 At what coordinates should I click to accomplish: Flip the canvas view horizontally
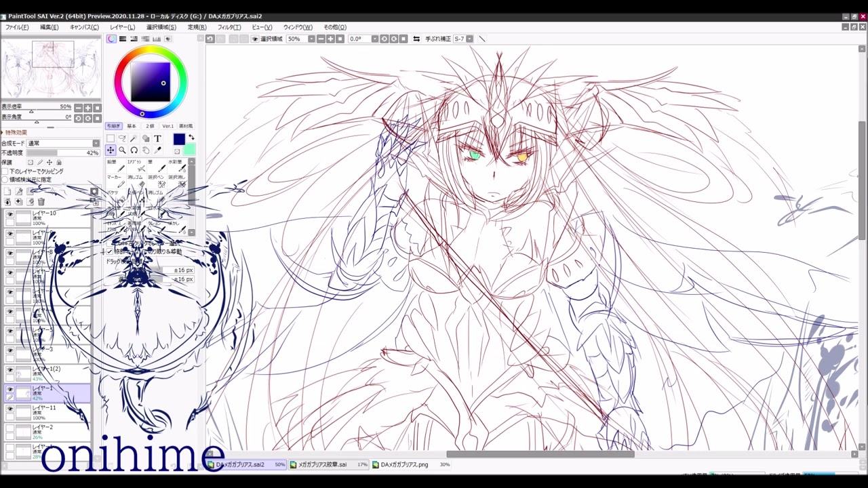click(416, 39)
